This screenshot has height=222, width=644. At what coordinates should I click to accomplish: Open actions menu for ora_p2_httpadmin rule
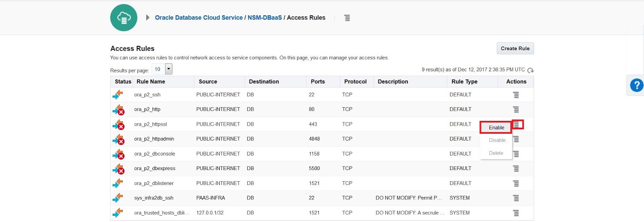516,139
